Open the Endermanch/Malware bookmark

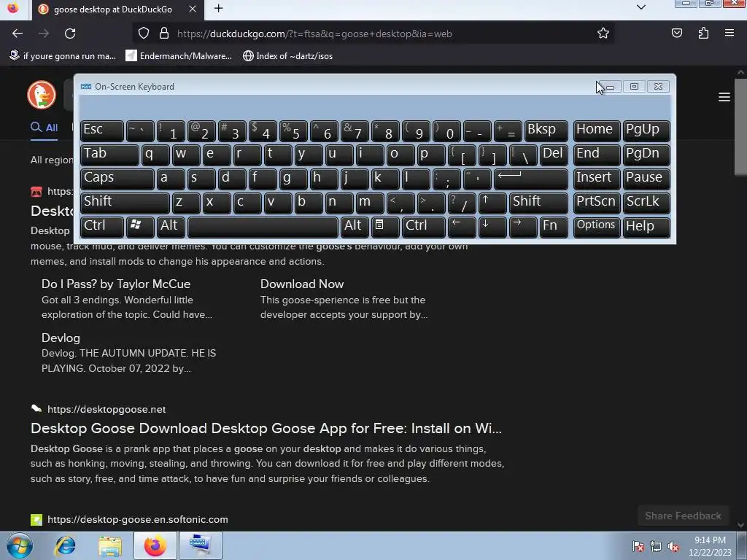[179, 56]
